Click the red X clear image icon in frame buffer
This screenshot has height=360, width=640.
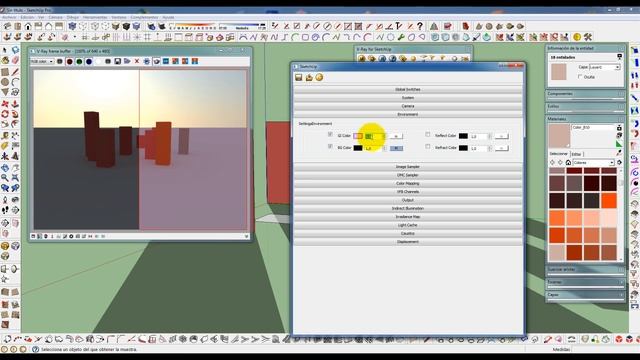[x=137, y=61]
